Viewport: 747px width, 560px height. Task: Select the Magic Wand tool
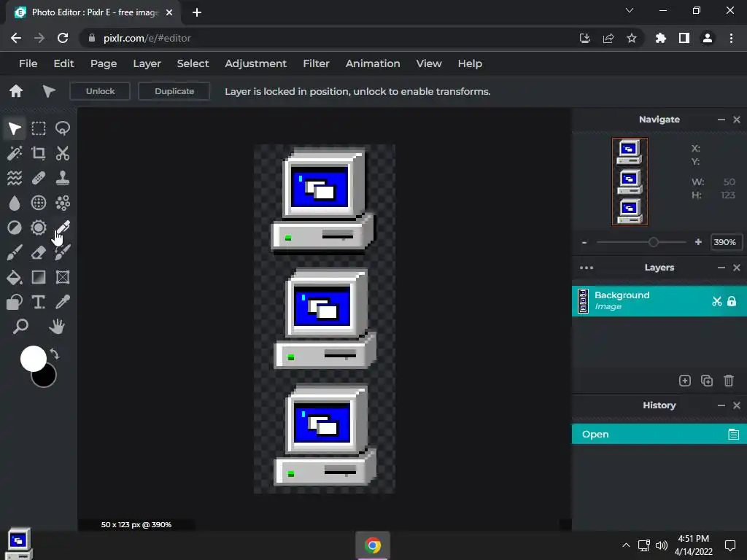(15, 153)
